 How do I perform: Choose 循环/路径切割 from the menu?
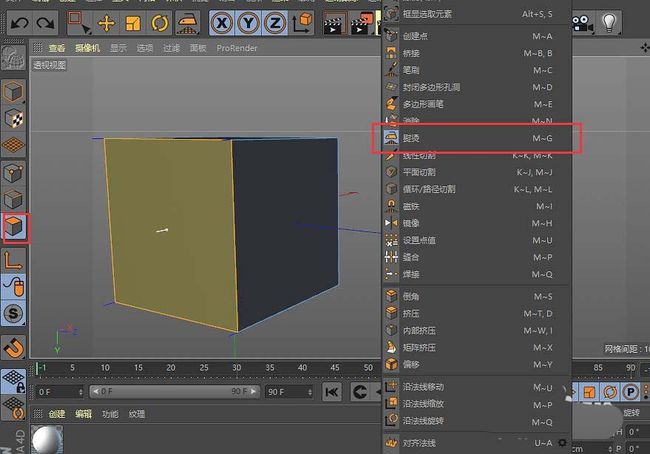point(476,189)
